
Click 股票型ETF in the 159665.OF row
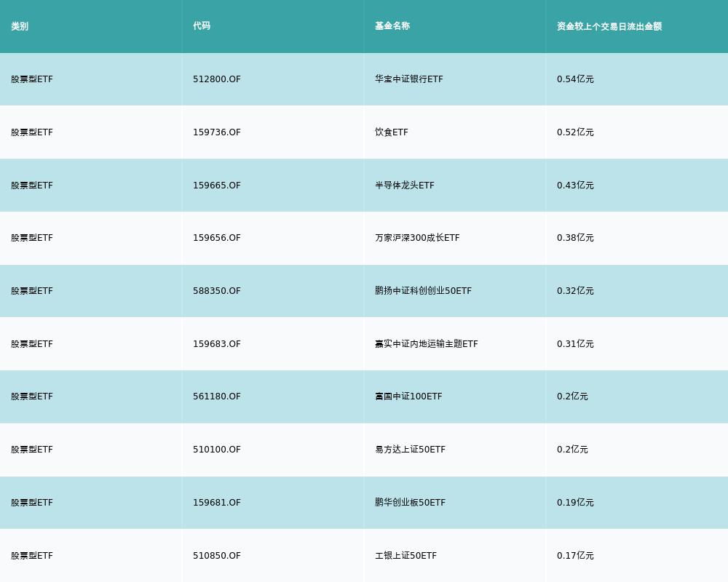pos(32,185)
